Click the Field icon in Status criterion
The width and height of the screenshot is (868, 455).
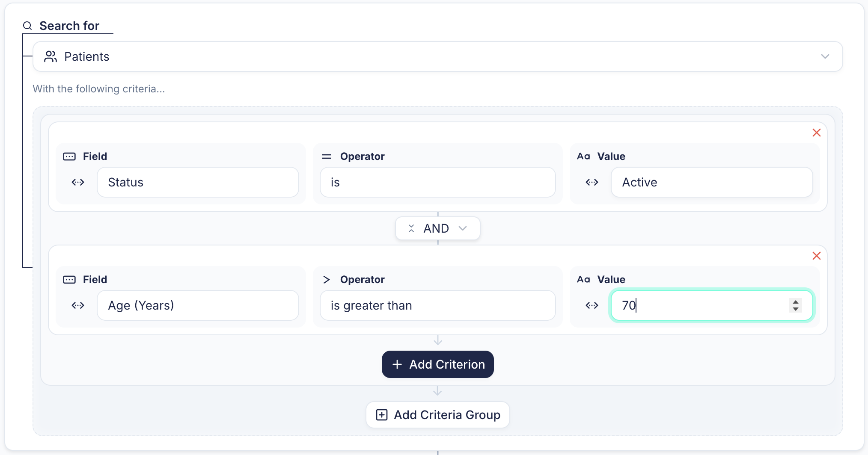(69, 157)
